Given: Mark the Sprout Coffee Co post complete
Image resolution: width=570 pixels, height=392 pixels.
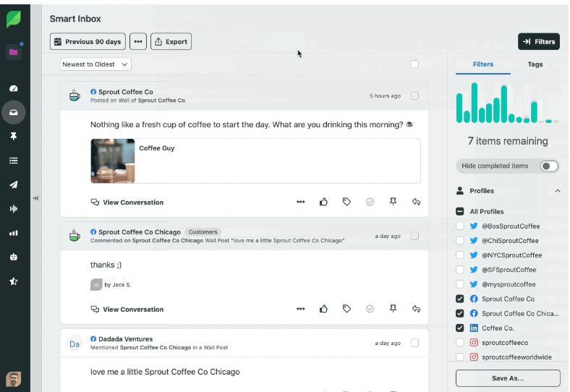Looking at the screenshot, I should click(370, 202).
